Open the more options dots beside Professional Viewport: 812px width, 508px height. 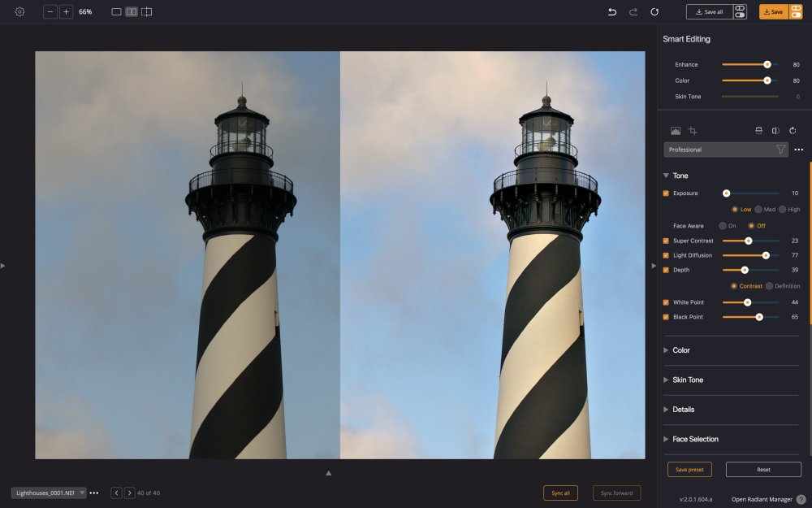click(798, 150)
